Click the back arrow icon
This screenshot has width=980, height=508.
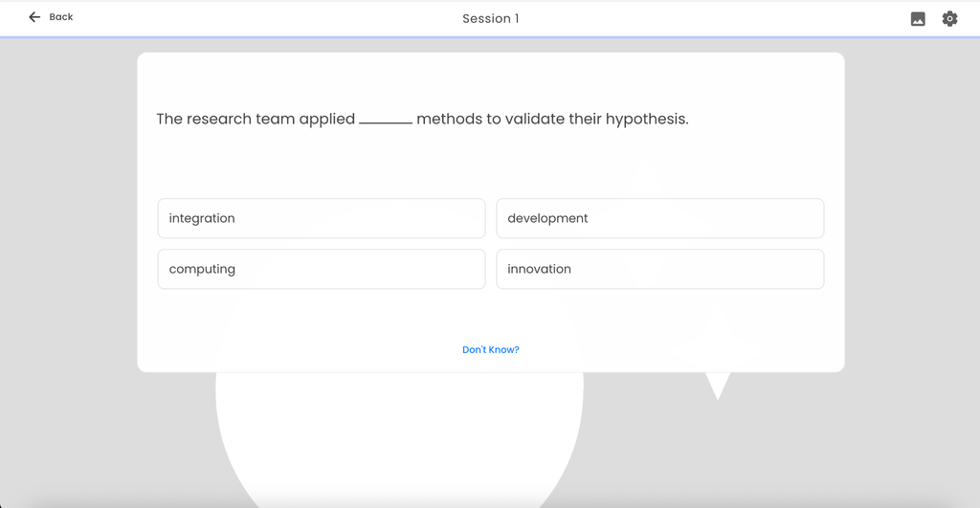34,17
